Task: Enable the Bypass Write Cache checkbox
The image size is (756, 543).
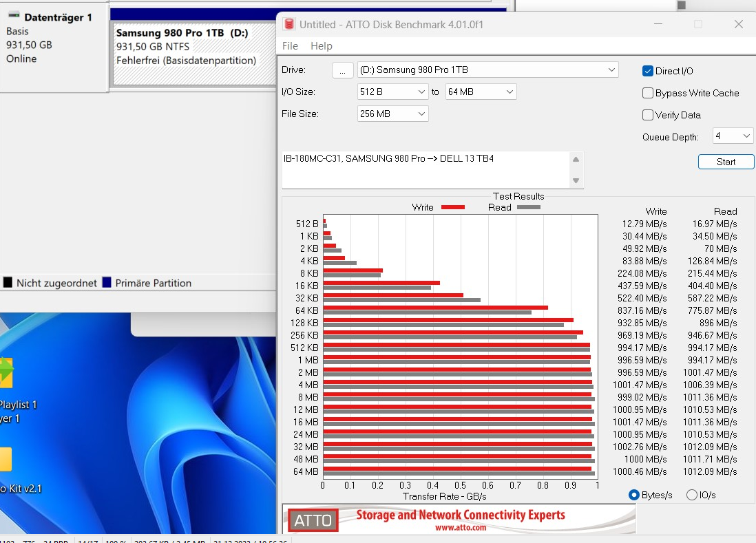Action: [x=648, y=93]
